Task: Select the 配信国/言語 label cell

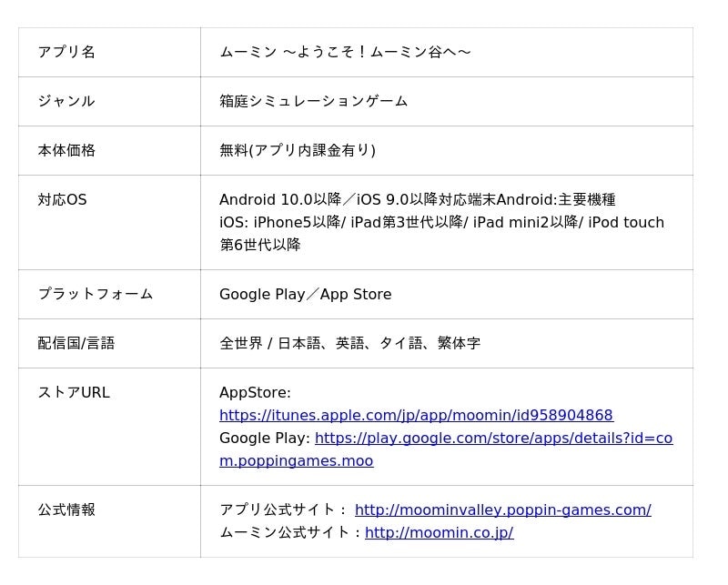Action: [x=109, y=344]
